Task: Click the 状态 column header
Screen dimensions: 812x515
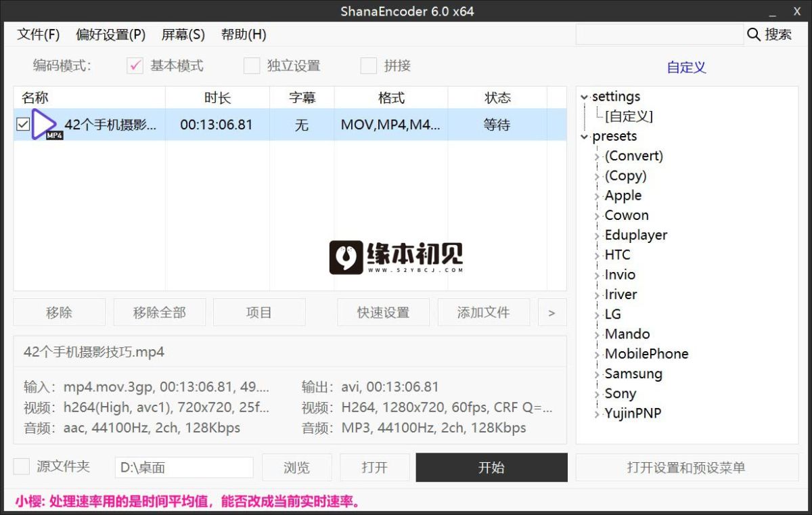Action: pyautogui.click(x=497, y=98)
